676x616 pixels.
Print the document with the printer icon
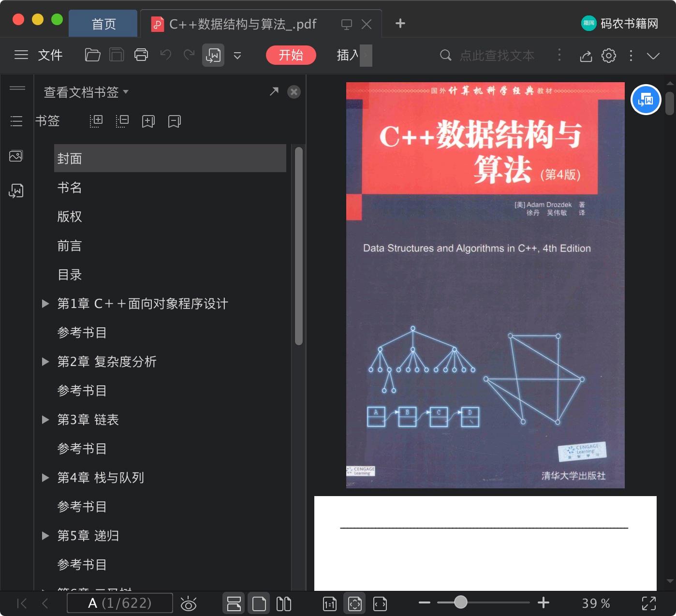[x=141, y=55]
